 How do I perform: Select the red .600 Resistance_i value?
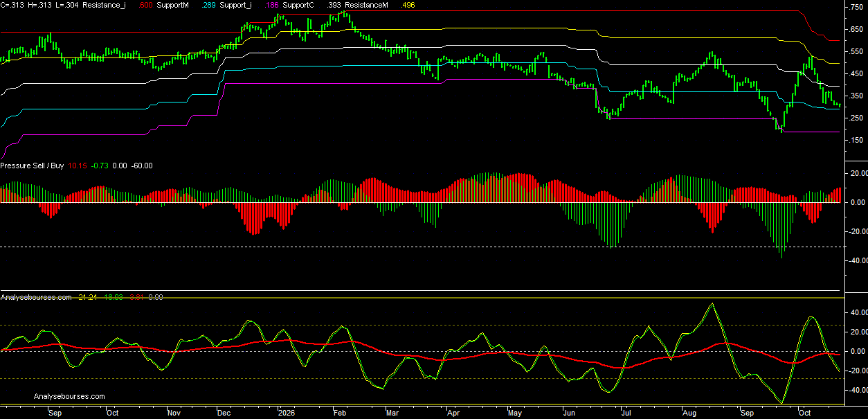[145, 5]
